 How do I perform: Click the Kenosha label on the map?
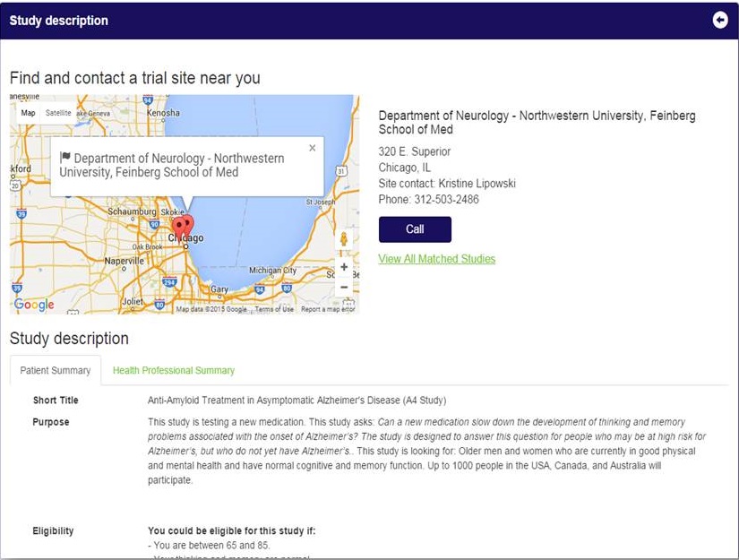[x=163, y=113]
